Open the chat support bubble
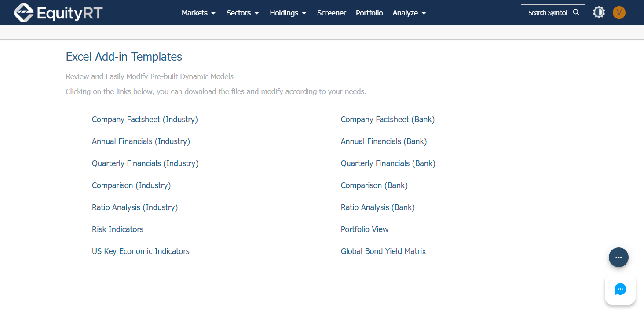 620,289
